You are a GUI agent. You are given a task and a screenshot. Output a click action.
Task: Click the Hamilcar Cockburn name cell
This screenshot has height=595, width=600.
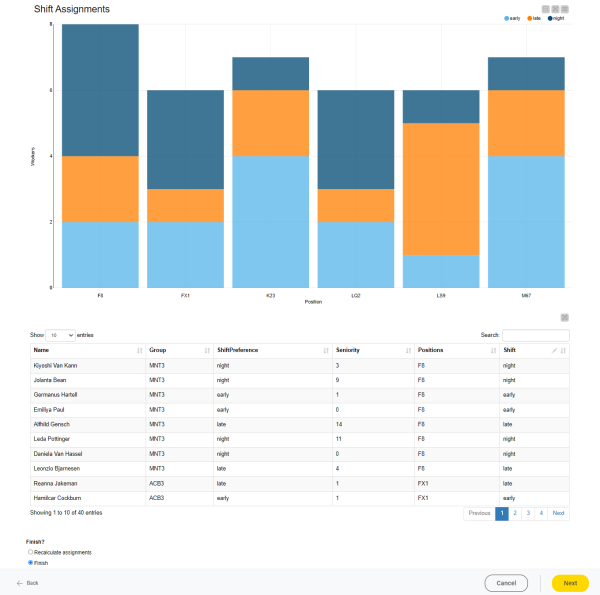pyautogui.click(x=88, y=498)
